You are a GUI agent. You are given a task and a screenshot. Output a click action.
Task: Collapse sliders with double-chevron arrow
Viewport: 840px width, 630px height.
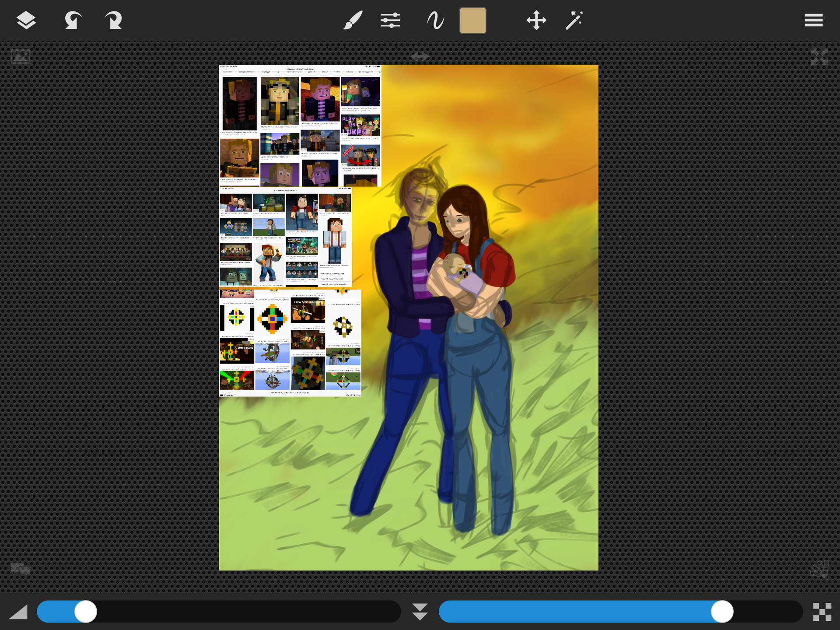coord(420,612)
